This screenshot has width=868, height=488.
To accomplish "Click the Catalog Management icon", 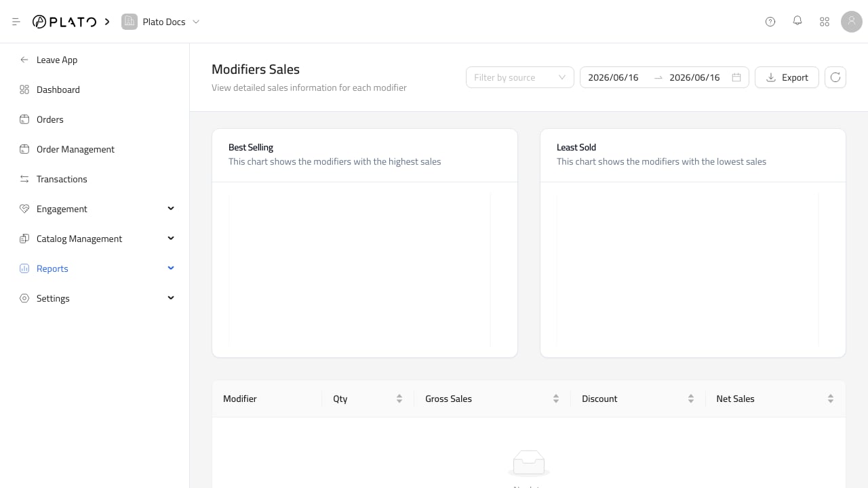I will click(24, 239).
